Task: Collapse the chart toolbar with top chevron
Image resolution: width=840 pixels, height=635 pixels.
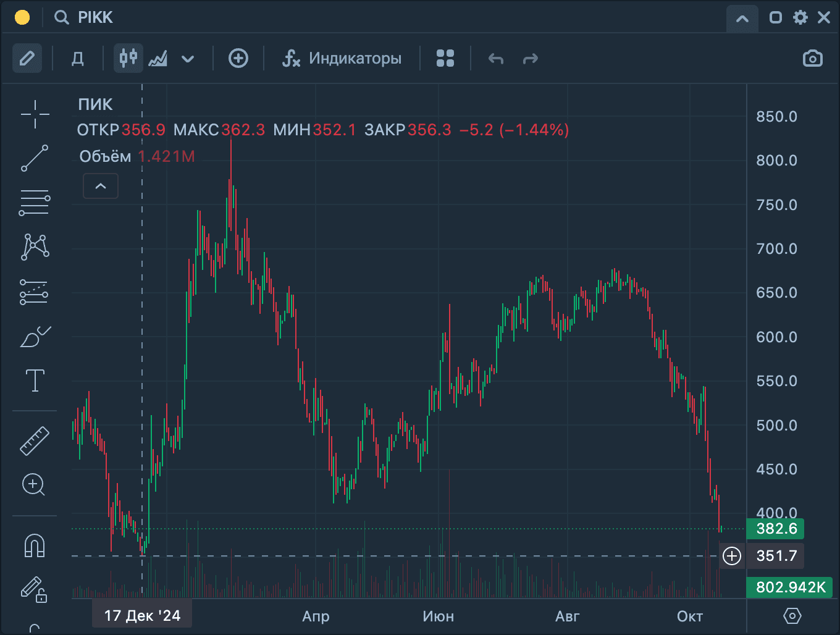Action: tap(742, 18)
